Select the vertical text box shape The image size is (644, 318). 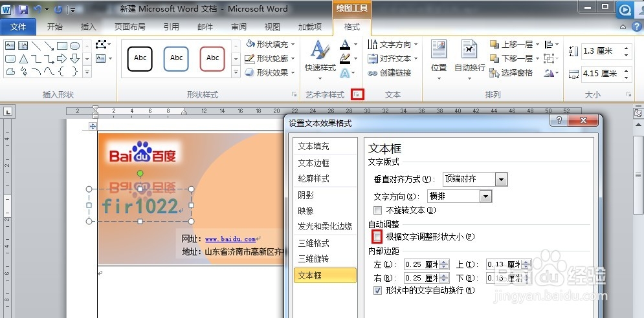pyautogui.click(x=23, y=45)
